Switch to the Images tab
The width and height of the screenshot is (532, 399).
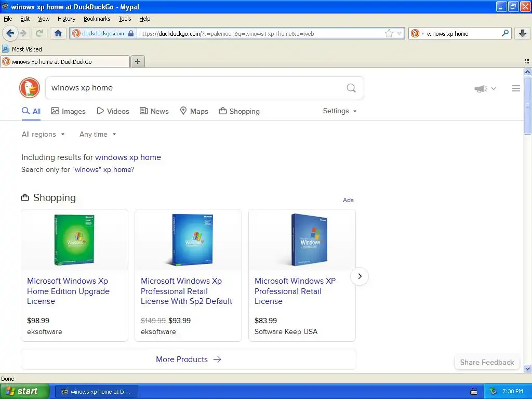click(68, 111)
